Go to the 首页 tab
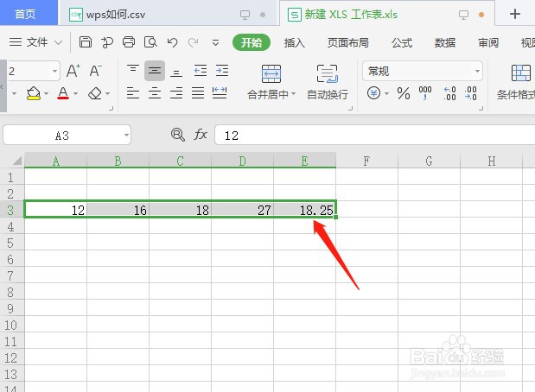The width and height of the screenshot is (535, 392). click(29, 13)
